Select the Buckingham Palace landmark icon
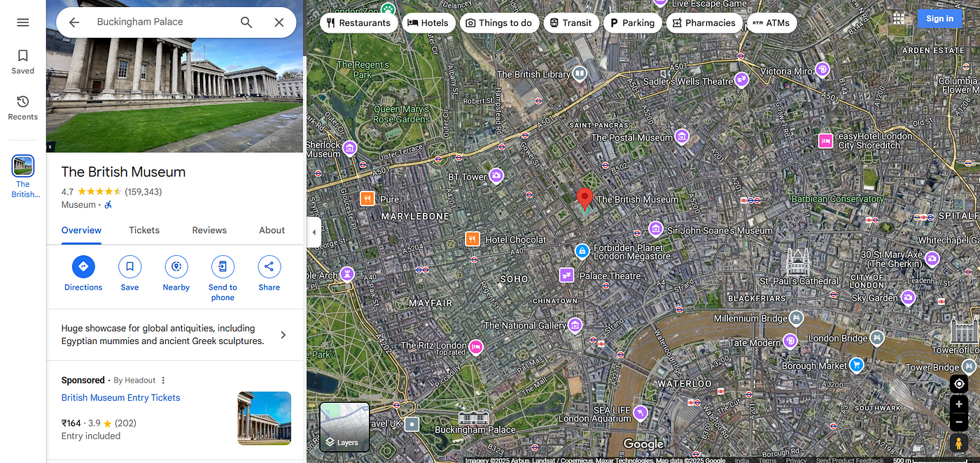The width and height of the screenshot is (980, 463). tap(474, 416)
